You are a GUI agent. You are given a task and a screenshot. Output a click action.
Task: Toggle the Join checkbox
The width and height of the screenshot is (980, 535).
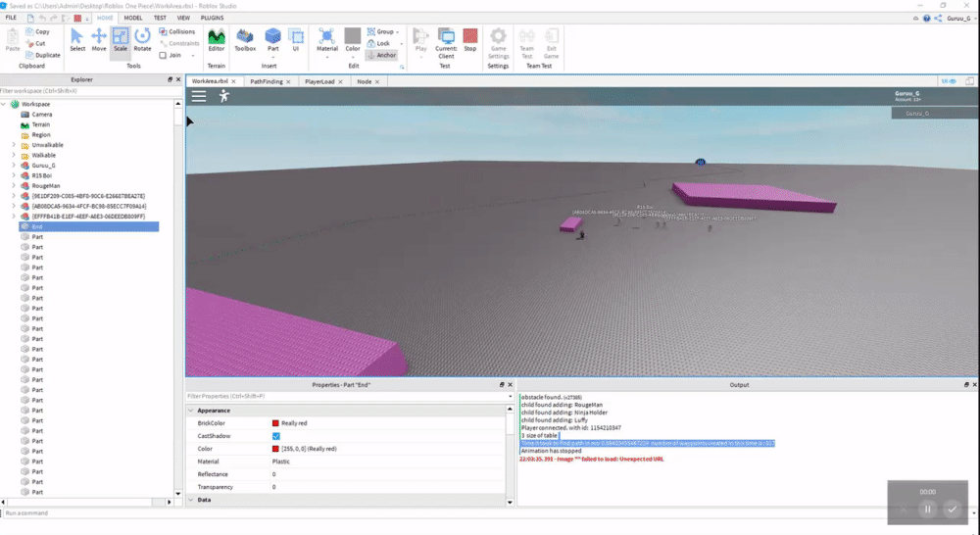point(163,55)
